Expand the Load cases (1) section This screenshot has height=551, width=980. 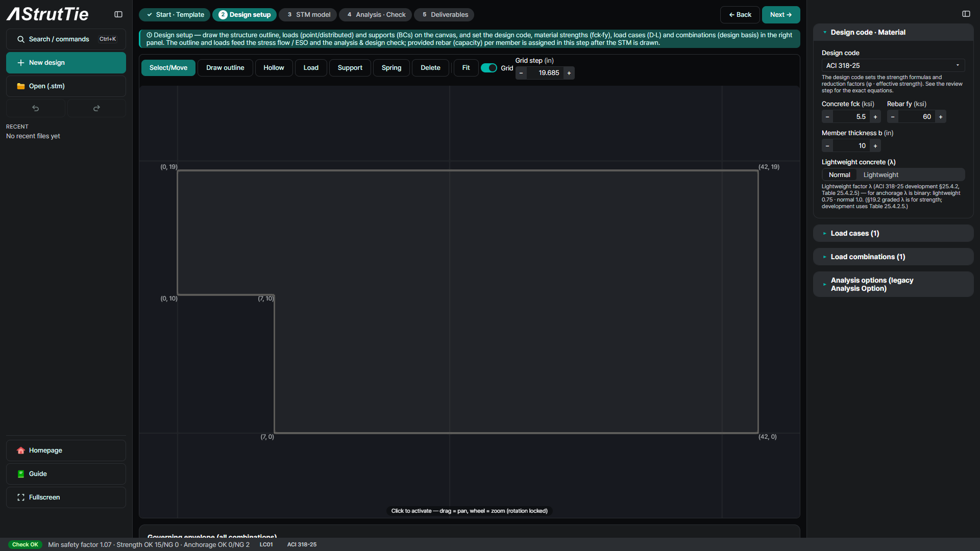(x=893, y=233)
